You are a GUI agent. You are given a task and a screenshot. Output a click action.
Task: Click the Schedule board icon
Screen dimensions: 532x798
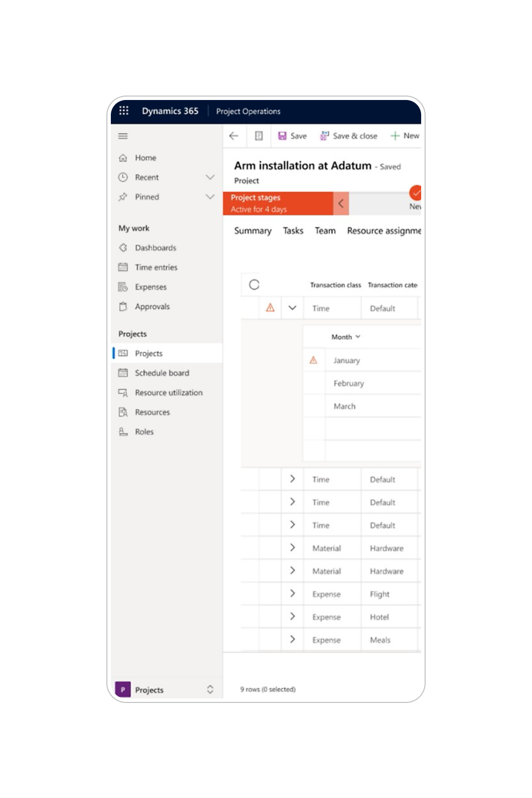click(123, 373)
